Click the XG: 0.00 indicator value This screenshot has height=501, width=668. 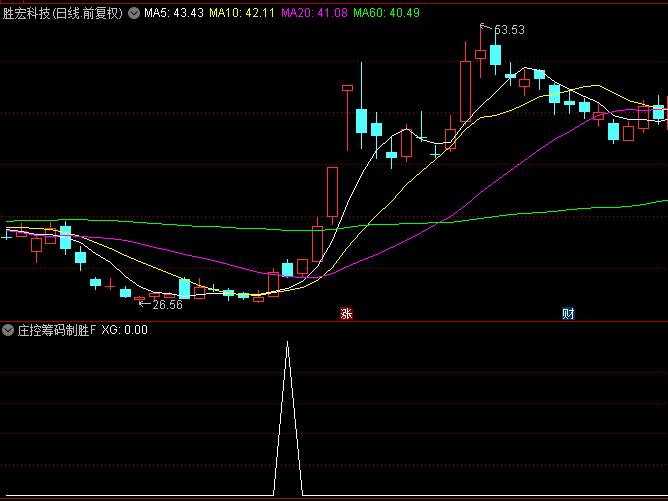(x=124, y=330)
